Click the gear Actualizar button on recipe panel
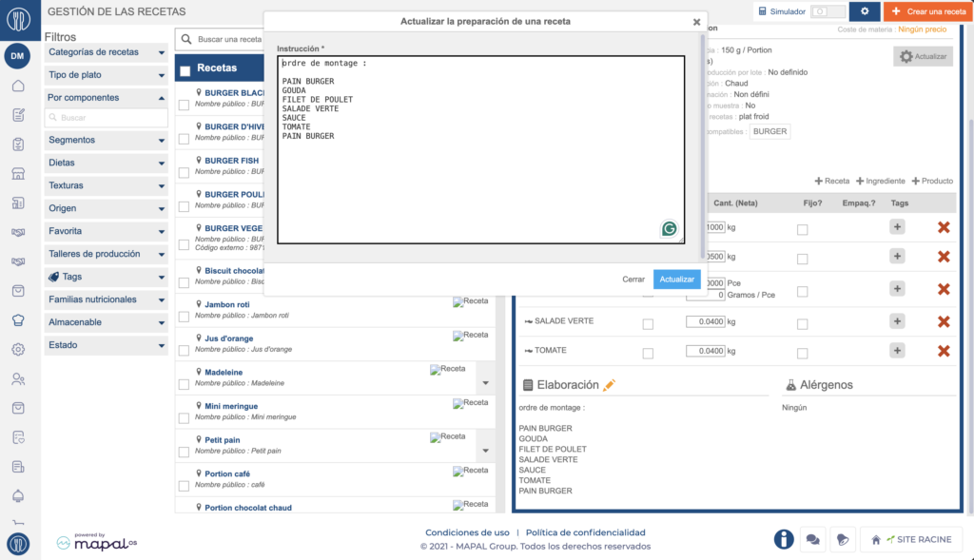This screenshot has width=974, height=560. tap(923, 56)
